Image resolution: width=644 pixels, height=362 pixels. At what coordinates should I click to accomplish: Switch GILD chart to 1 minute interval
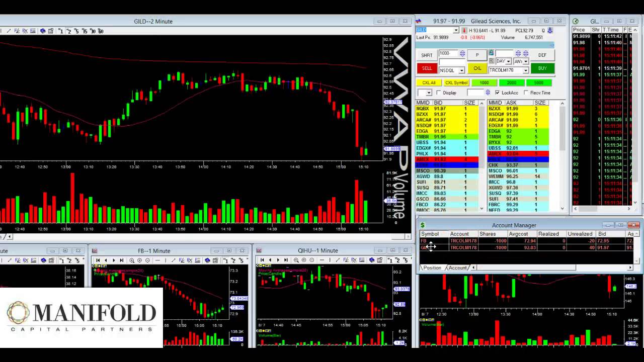[x=60, y=31]
